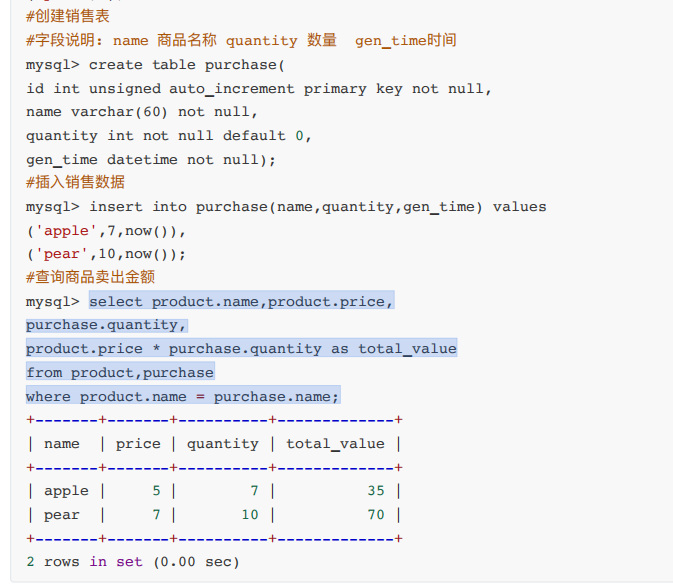The height and width of the screenshot is (585, 673).
Task: Click the highlighted 'select product.name,product.price,' text
Action: point(241,301)
